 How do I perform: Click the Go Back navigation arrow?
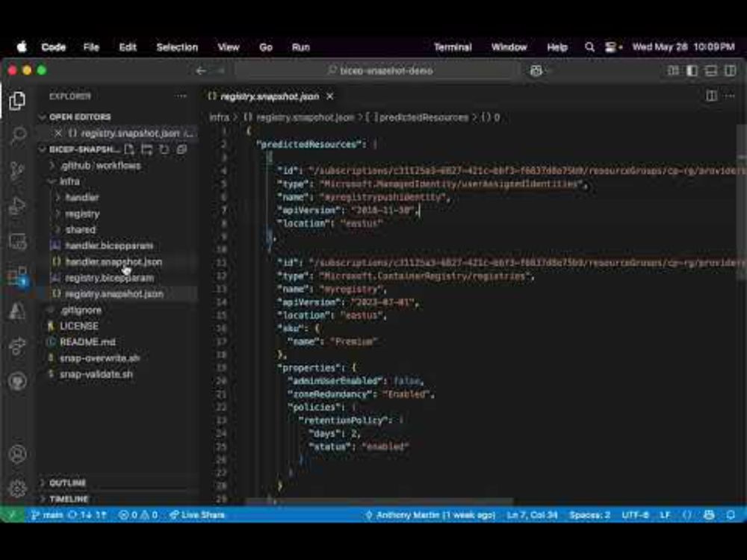coord(201,70)
